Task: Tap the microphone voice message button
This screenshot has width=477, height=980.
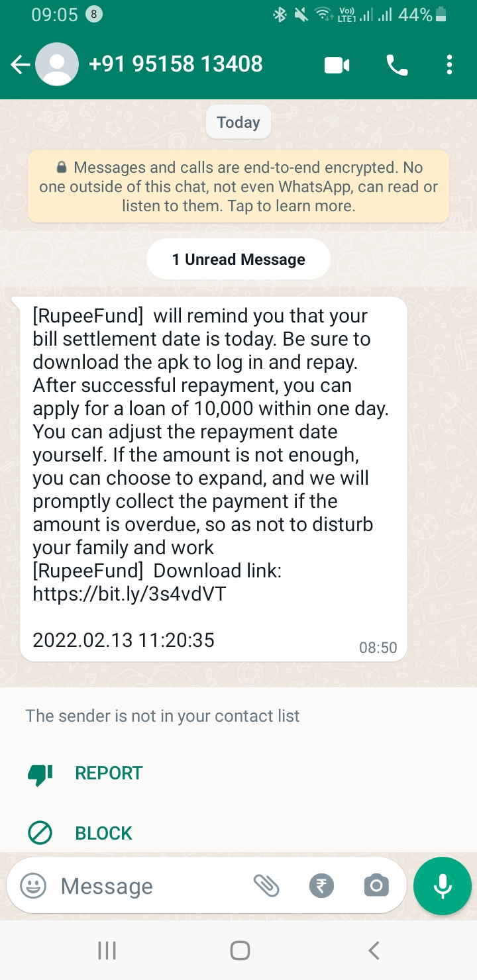Action: click(x=443, y=886)
